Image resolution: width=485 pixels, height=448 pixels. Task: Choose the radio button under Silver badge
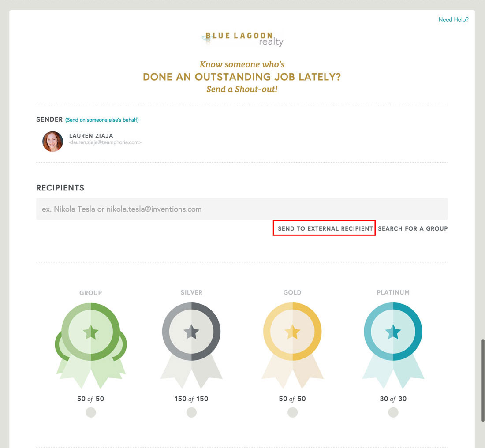point(191,412)
